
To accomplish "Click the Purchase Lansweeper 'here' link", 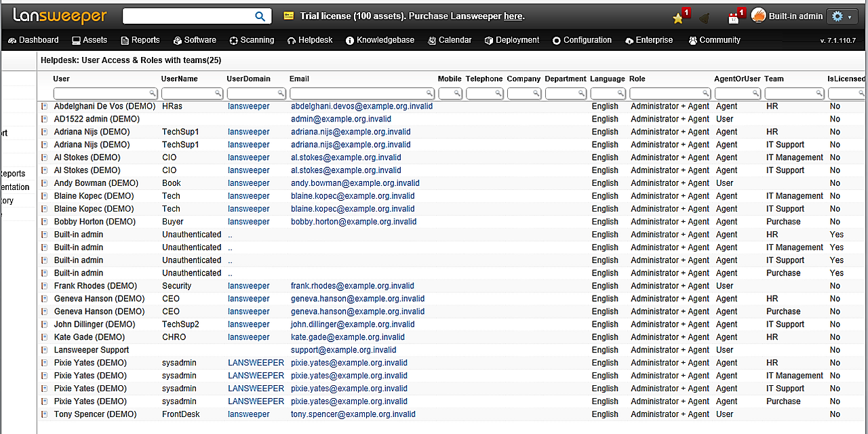I will (513, 16).
